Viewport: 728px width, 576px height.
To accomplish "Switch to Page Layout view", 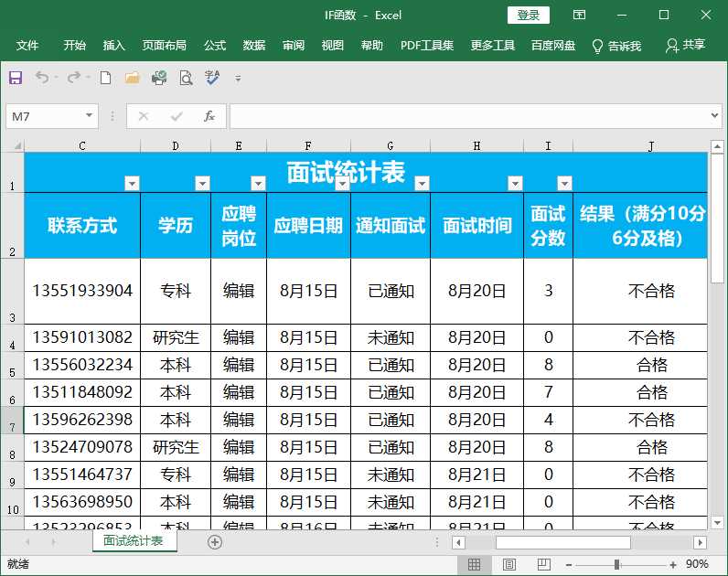I will coord(509,564).
